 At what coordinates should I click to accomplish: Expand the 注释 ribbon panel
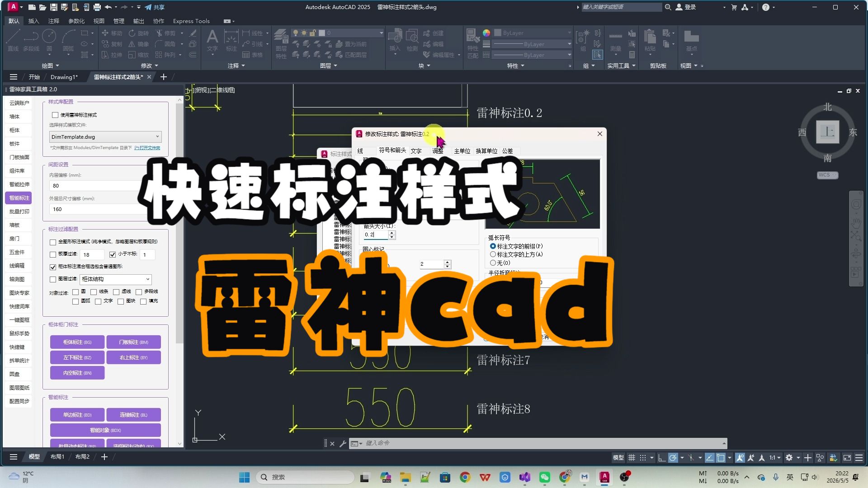pyautogui.click(x=236, y=66)
